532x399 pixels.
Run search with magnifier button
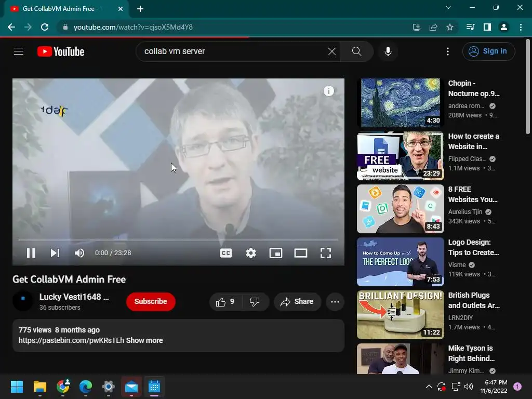coord(356,51)
